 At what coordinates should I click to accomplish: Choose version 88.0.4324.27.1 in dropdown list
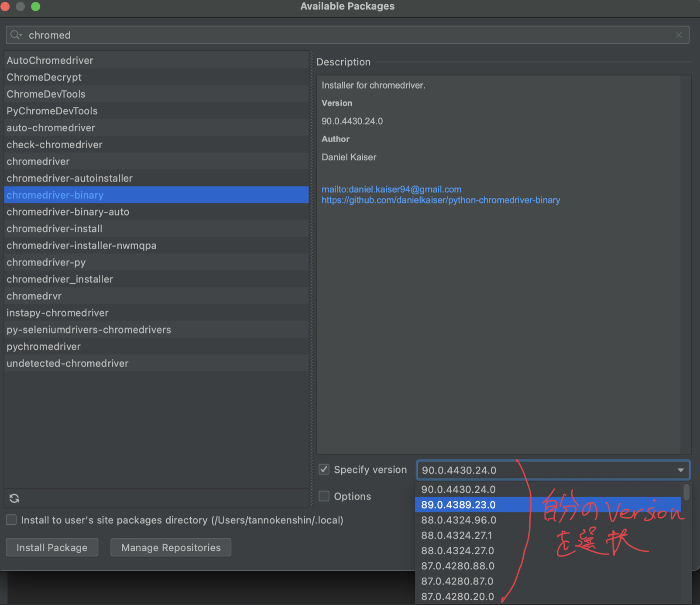[548, 535]
